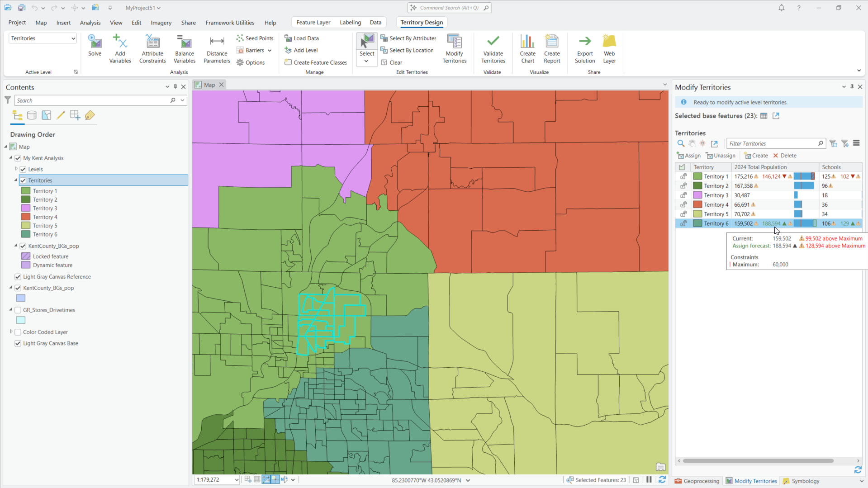This screenshot has width=868, height=488.
Task: Open the Imagery menu
Action: coord(161,23)
